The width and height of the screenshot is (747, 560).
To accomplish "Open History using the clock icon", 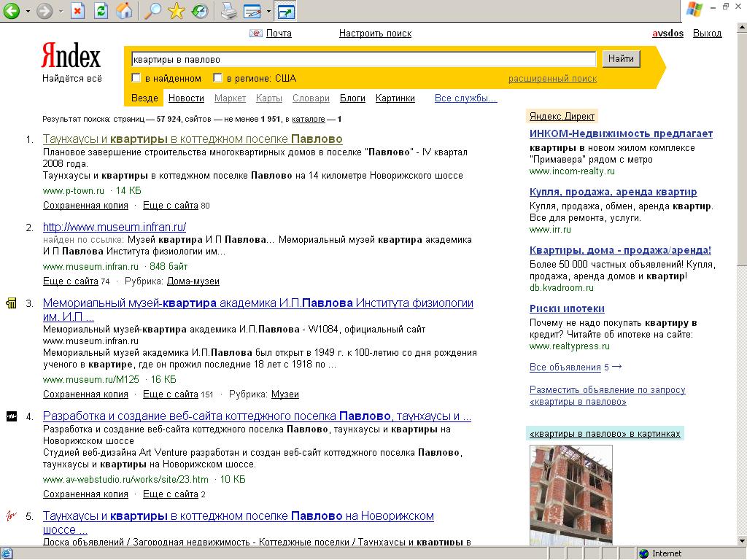I will click(x=200, y=10).
